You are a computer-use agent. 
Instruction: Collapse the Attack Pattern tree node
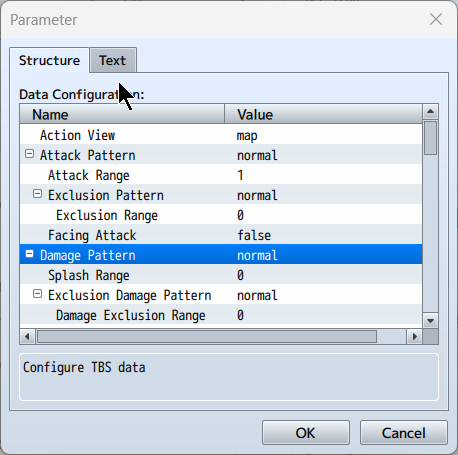pos(29,154)
